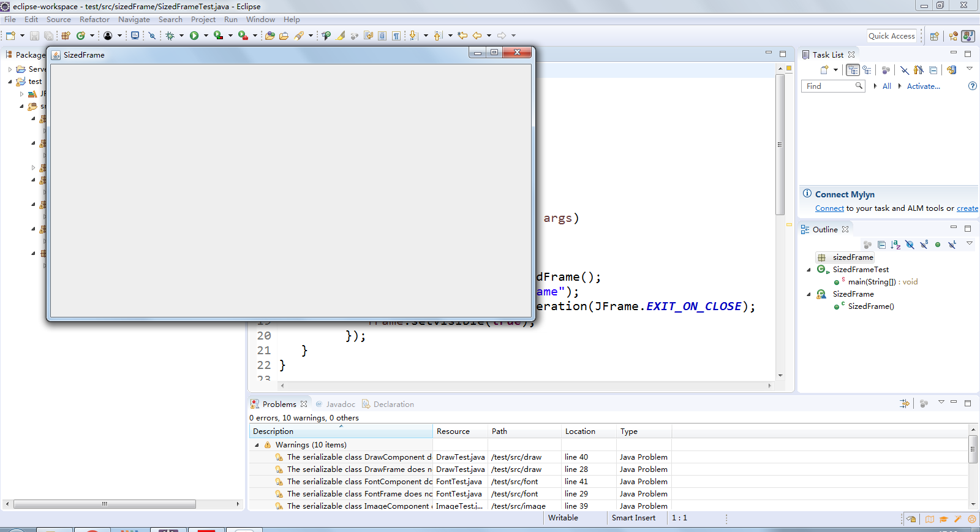The image size is (980, 532).
Task: Click the New Java Class icon
Action: [81, 36]
